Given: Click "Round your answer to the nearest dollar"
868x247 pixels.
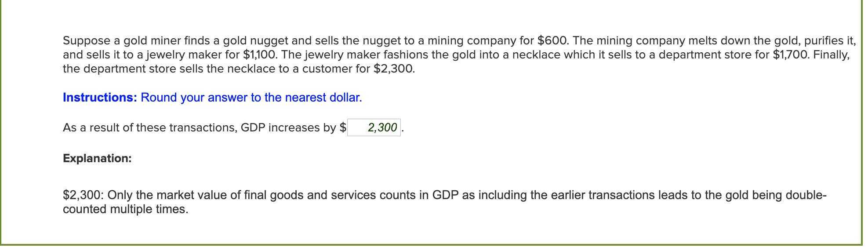Looking at the screenshot, I should coord(251,98).
